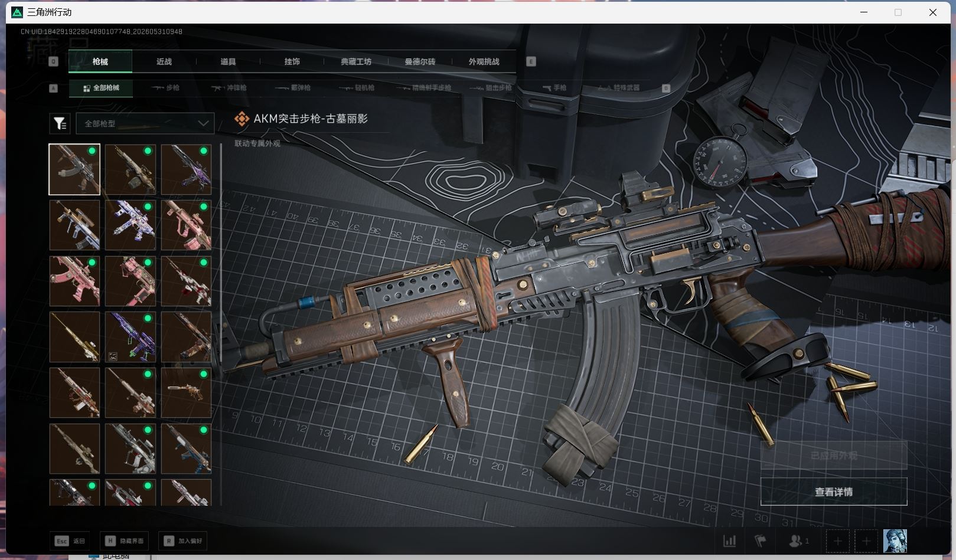The width and height of the screenshot is (956, 560).
Task: Click the E key next-tab hint
Action: (x=531, y=61)
